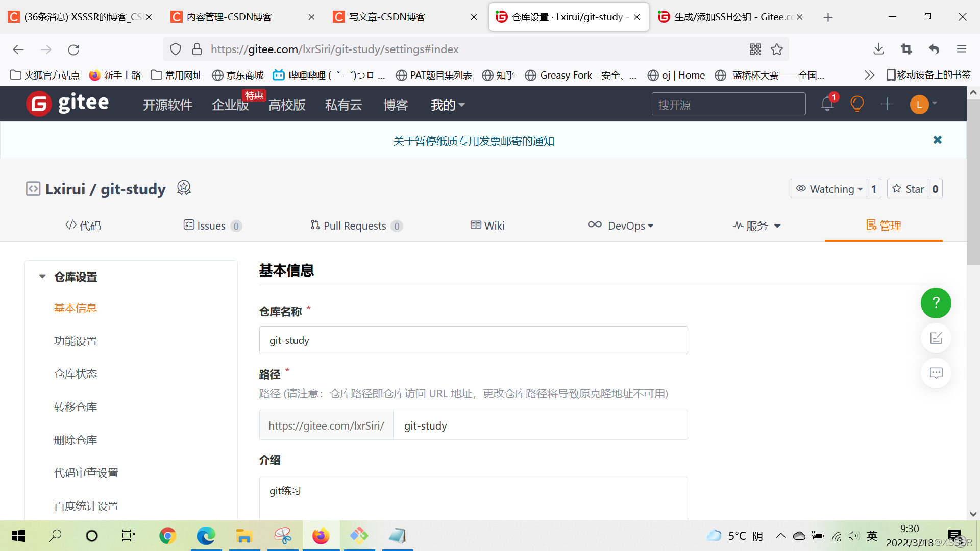Switch to the Wiki tab
The width and height of the screenshot is (980, 551).
(487, 225)
